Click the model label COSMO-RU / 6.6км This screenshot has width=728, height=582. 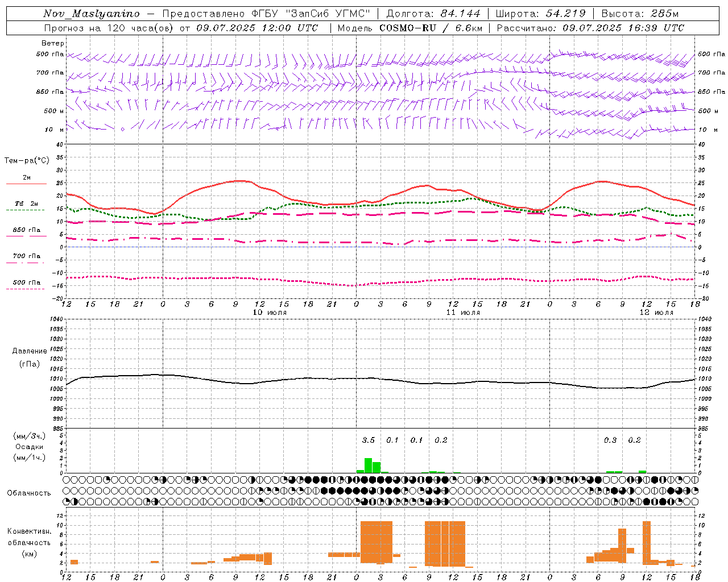pyautogui.click(x=431, y=28)
